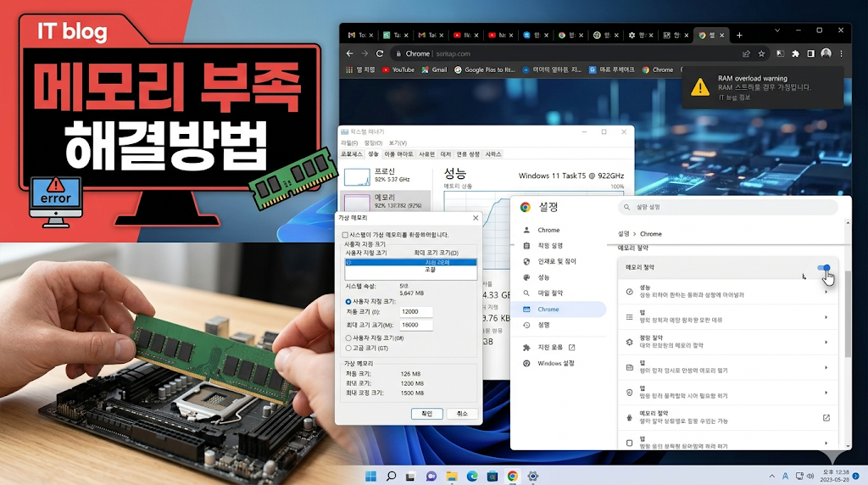Open the Chrome three-dot menu
The image size is (868, 485).
tap(841, 53)
